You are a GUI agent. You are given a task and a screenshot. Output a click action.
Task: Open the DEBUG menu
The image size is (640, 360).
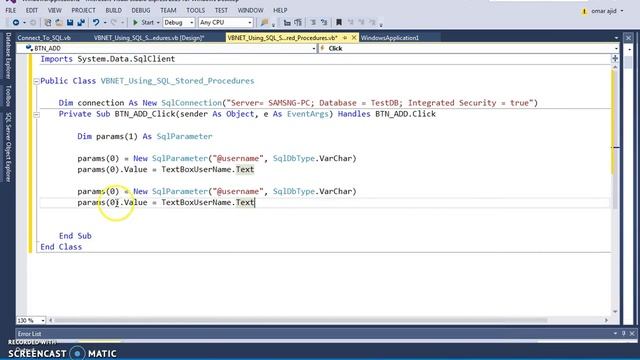point(141,10)
